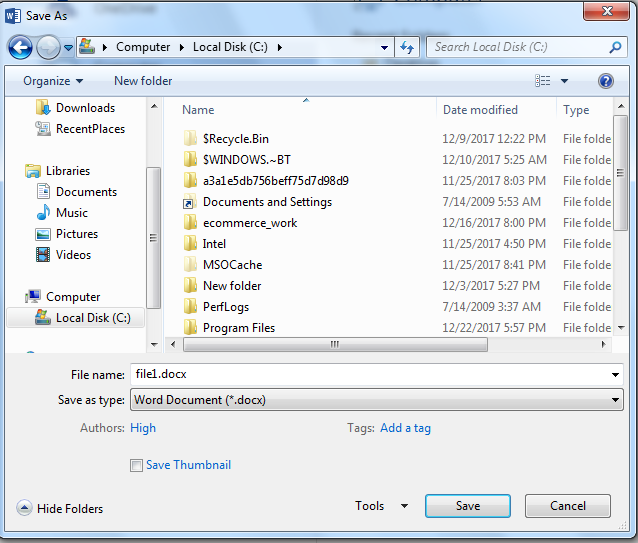The width and height of the screenshot is (638, 543).
Task: Click the Save button
Action: [468, 506]
